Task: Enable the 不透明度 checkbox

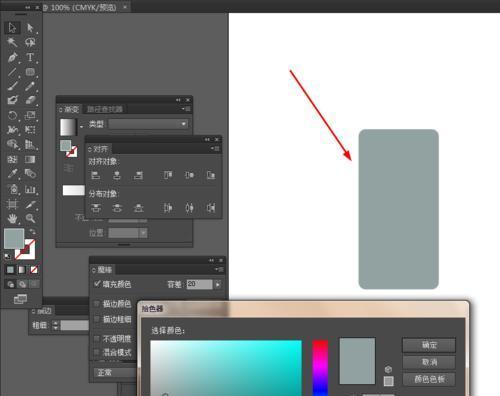Action: pyautogui.click(x=97, y=339)
